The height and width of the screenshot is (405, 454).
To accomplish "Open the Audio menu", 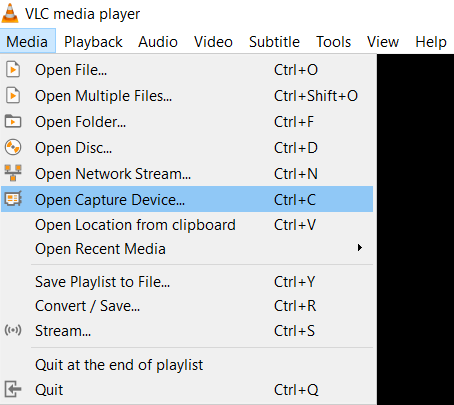I will click(158, 42).
